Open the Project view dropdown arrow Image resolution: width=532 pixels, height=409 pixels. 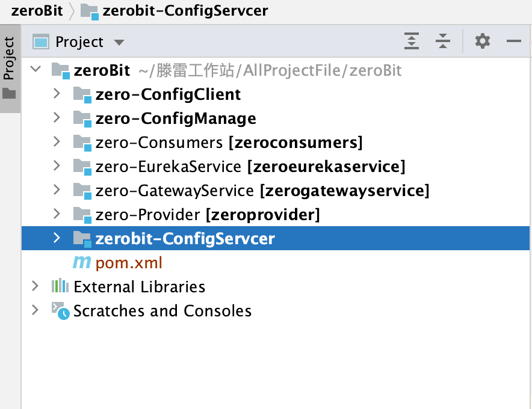coord(119,42)
